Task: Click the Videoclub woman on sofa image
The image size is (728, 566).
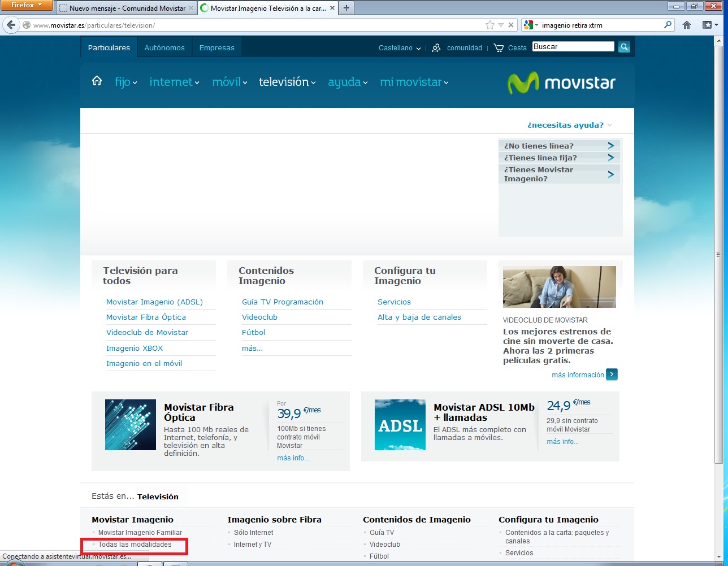Action: click(x=560, y=287)
